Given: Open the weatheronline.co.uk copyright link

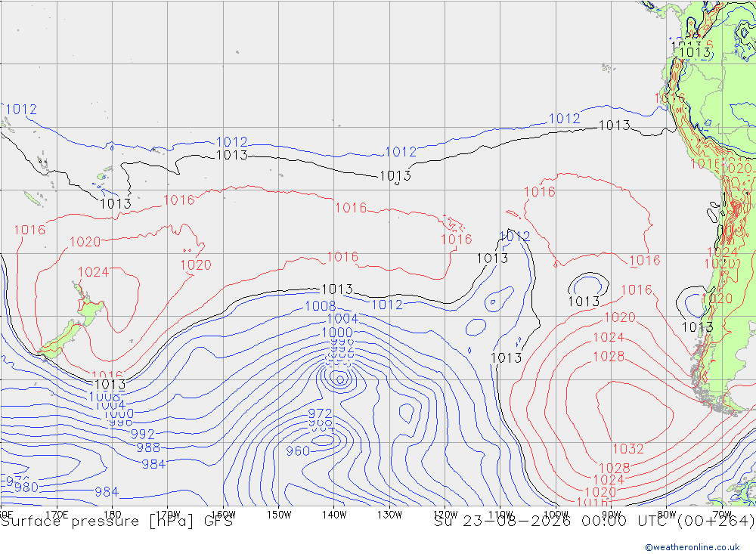Looking at the screenshot, I should pos(692,547).
